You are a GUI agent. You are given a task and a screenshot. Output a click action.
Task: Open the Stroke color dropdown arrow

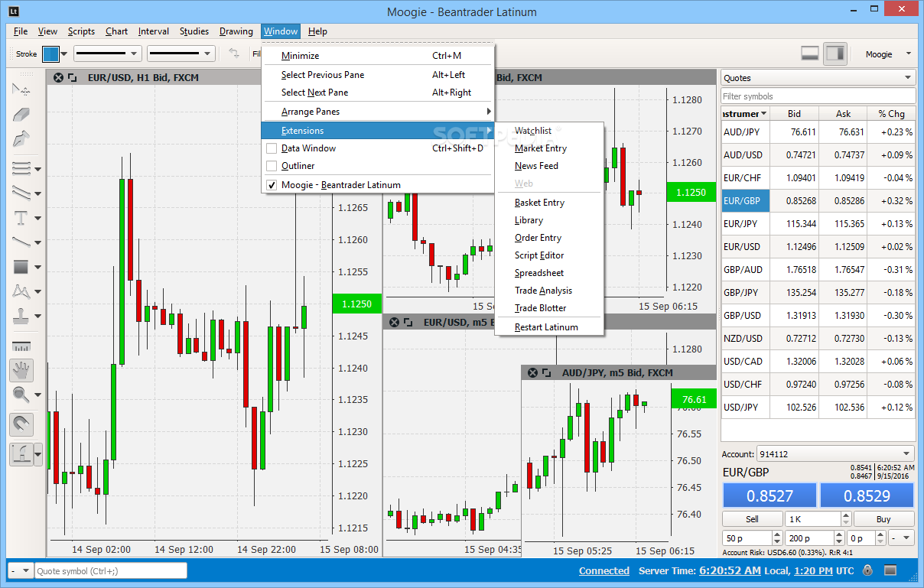64,54
